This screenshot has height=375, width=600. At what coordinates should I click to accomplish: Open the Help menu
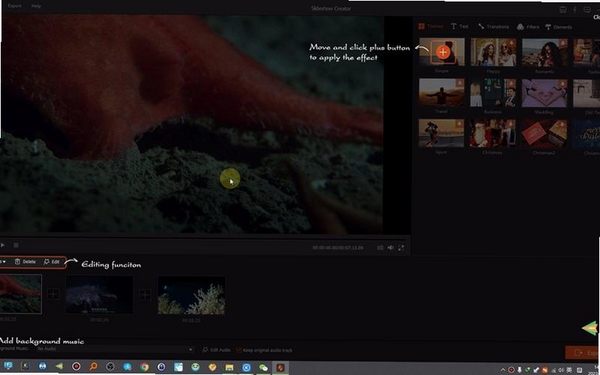[x=36, y=6]
